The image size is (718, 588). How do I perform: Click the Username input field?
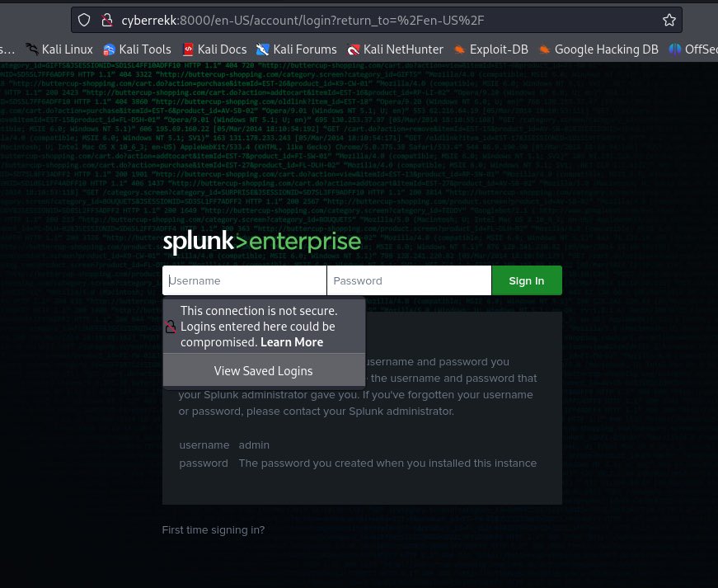coord(245,280)
